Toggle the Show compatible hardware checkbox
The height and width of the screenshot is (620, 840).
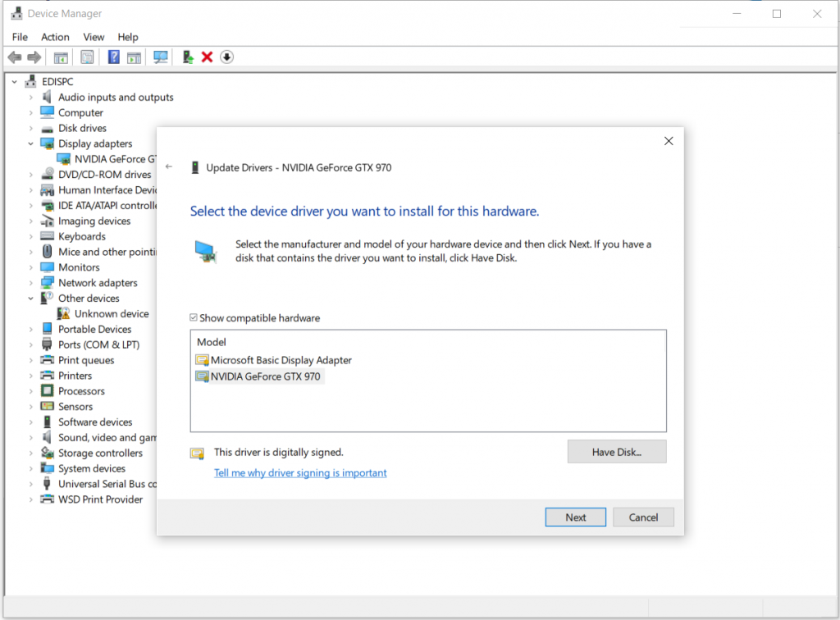click(194, 317)
